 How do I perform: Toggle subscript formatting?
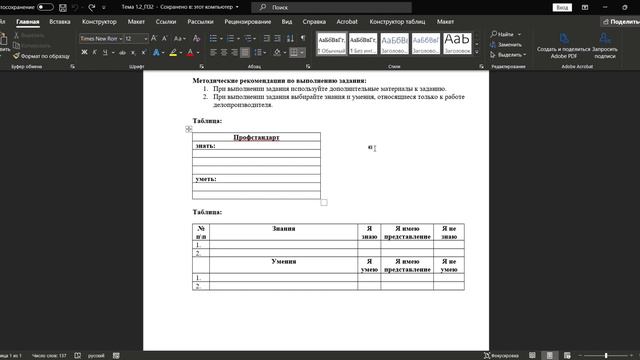pyautogui.click(x=133, y=53)
